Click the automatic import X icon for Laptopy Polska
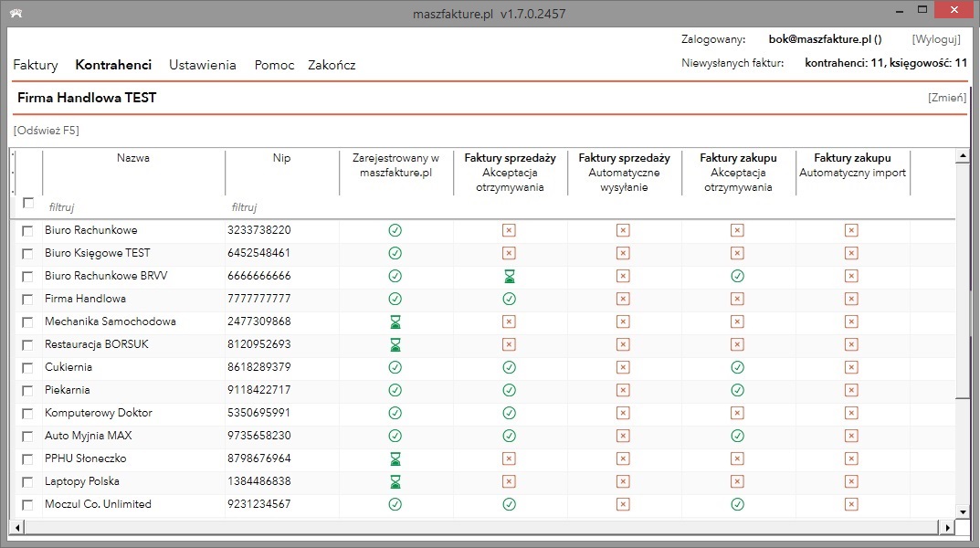Viewport: 980px width, 548px height. [851, 481]
